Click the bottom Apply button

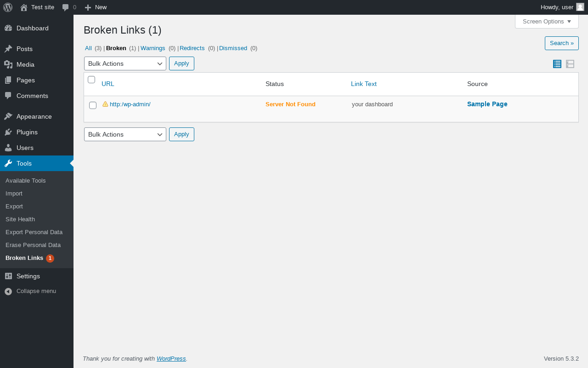click(x=181, y=134)
